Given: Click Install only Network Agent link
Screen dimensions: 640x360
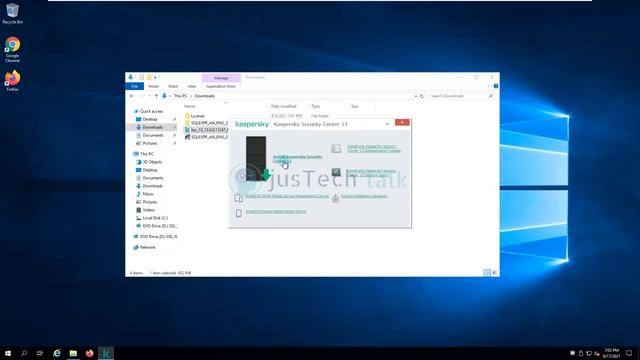Looking at the screenshot, I should pyautogui.click(x=371, y=173).
